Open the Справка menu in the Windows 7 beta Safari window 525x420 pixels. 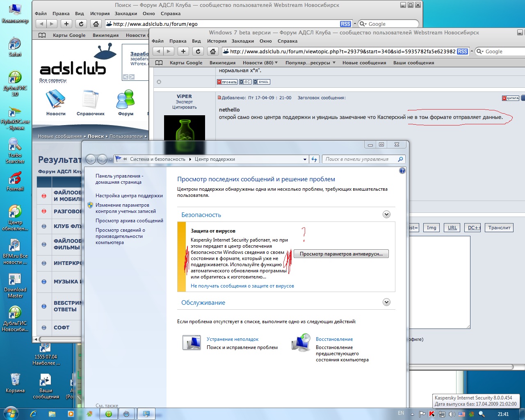[288, 41]
